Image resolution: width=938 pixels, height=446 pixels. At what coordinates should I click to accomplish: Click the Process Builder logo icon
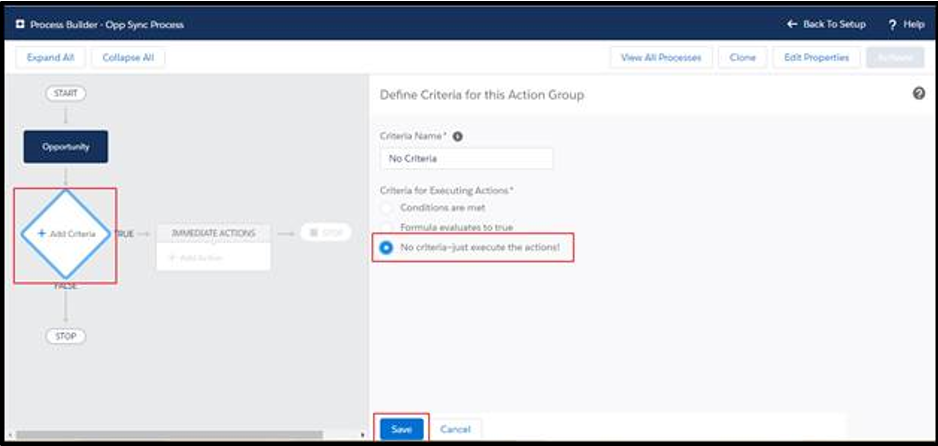[20, 24]
